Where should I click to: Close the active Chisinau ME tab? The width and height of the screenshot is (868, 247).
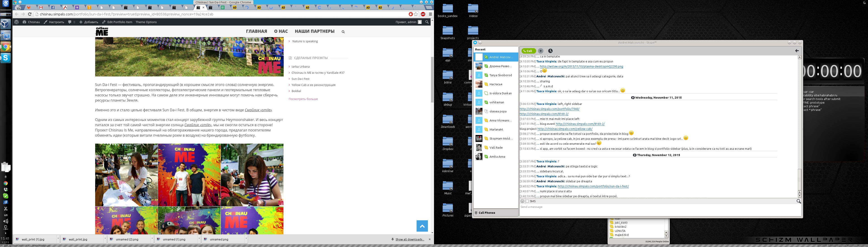[203, 7]
